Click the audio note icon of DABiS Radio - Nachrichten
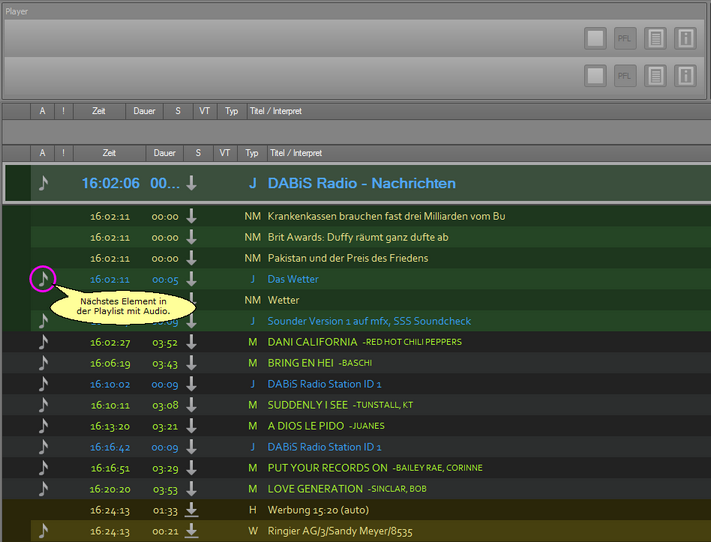 click(x=43, y=183)
